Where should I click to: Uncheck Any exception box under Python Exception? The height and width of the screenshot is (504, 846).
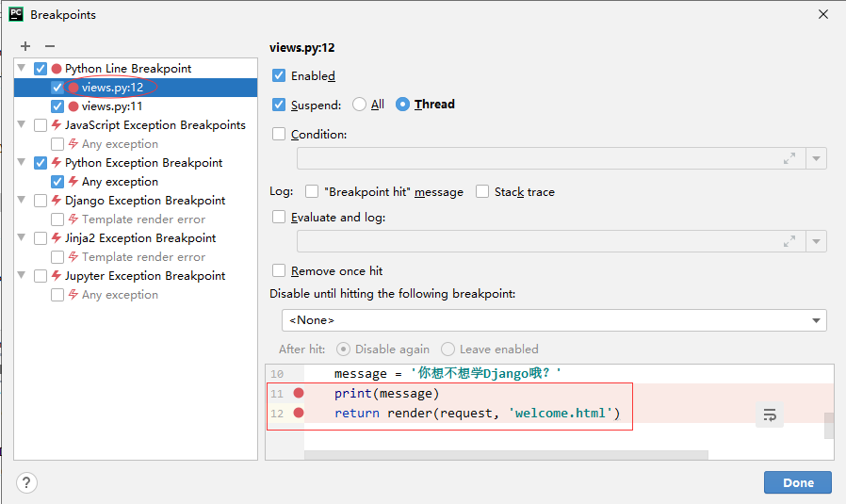click(57, 182)
